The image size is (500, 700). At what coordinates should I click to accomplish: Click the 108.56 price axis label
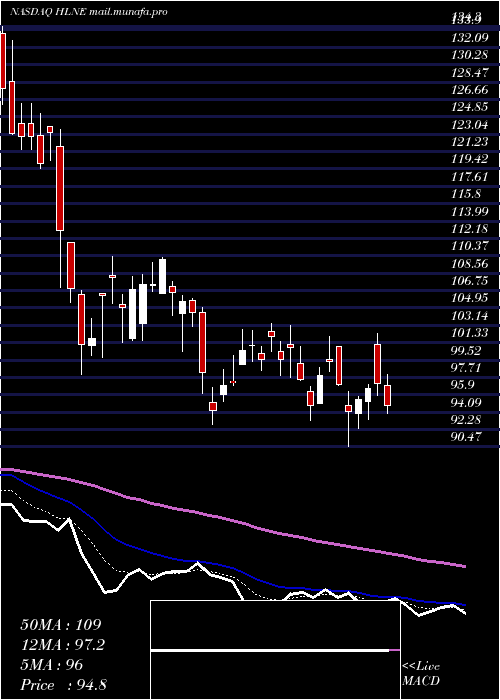pyautogui.click(x=470, y=264)
